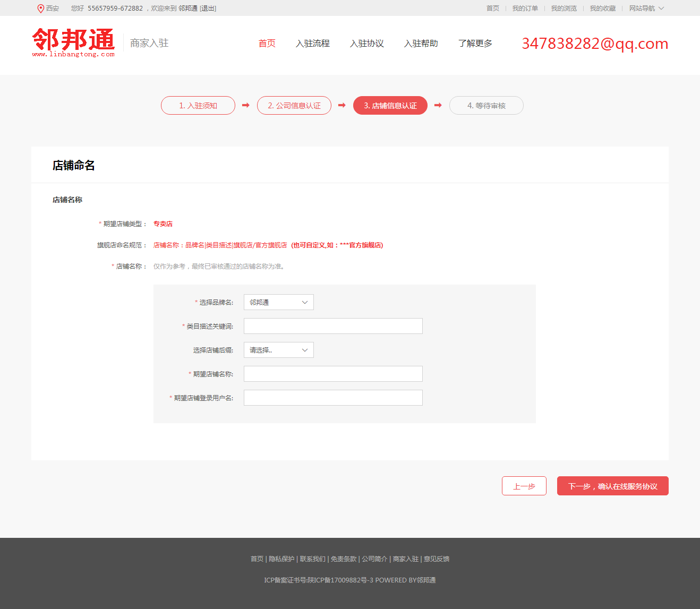Click 了解更多 in the navigation bar
700x609 pixels.
click(475, 44)
